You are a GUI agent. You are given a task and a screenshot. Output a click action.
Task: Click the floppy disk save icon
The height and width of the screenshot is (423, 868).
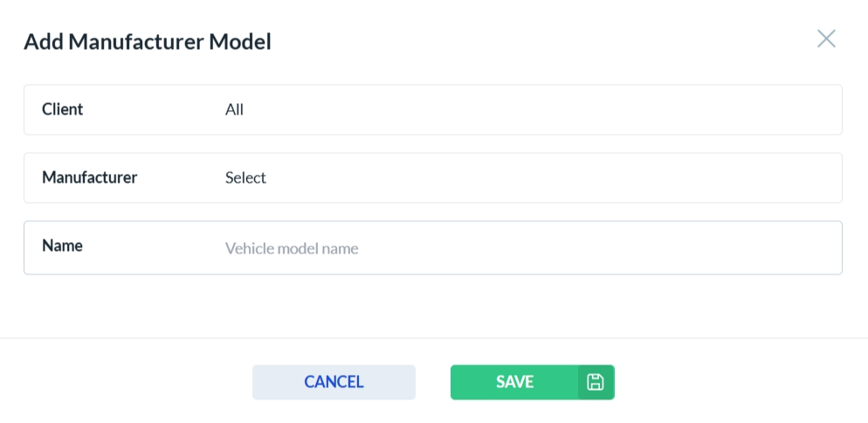(x=596, y=382)
